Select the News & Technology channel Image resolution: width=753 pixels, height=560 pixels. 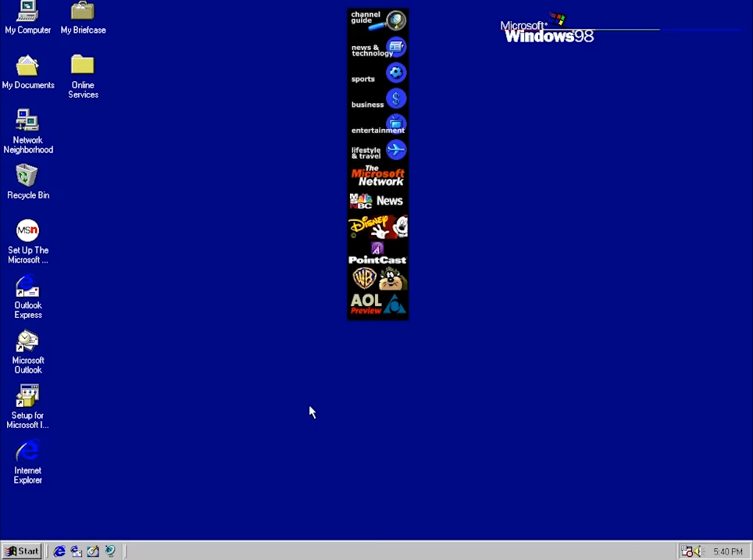[x=378, y=48]
